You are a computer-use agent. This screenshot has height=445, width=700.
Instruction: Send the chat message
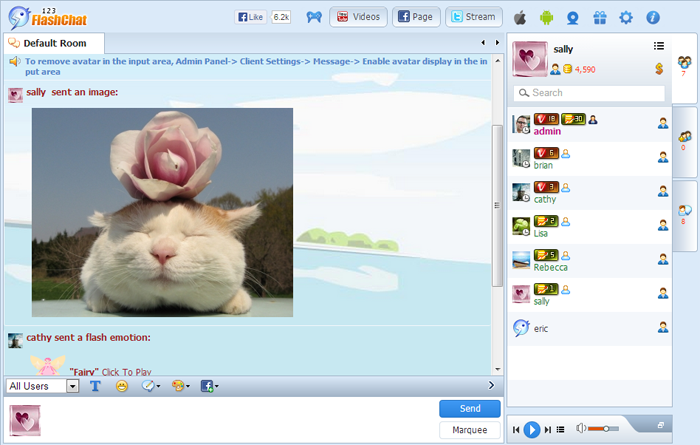pyautogui.click(x=470, y=408)
